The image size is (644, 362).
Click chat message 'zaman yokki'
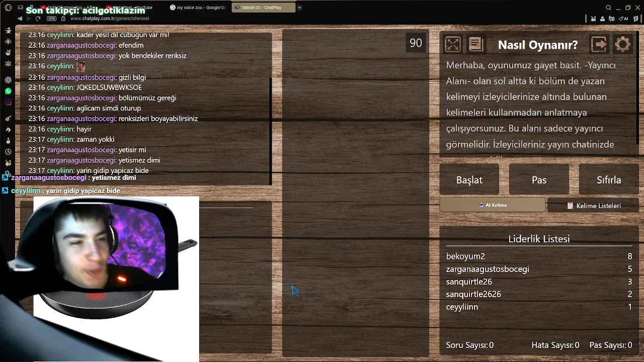click(x=95, y=139)
